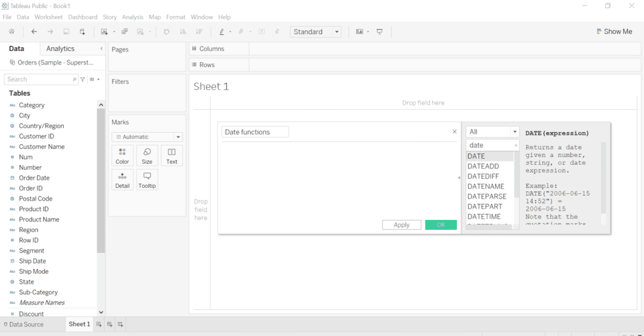
Task: Click the Group Members paperclip icon
Action: pos(241,32)
